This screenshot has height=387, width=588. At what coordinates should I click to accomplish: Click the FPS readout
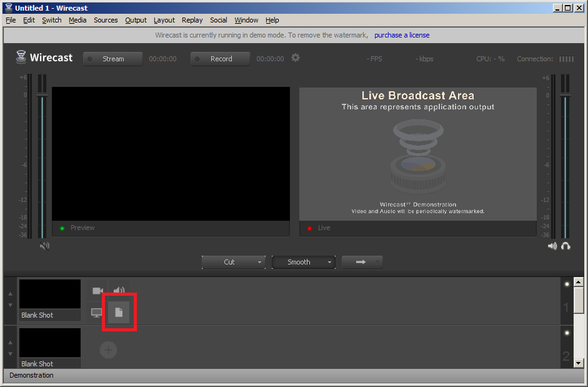[x=374, y=59]
